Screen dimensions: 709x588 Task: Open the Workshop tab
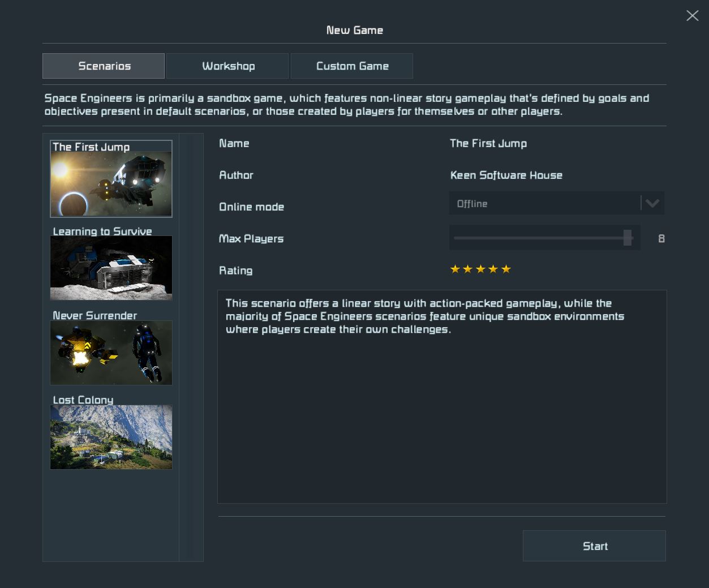[227, 66]
